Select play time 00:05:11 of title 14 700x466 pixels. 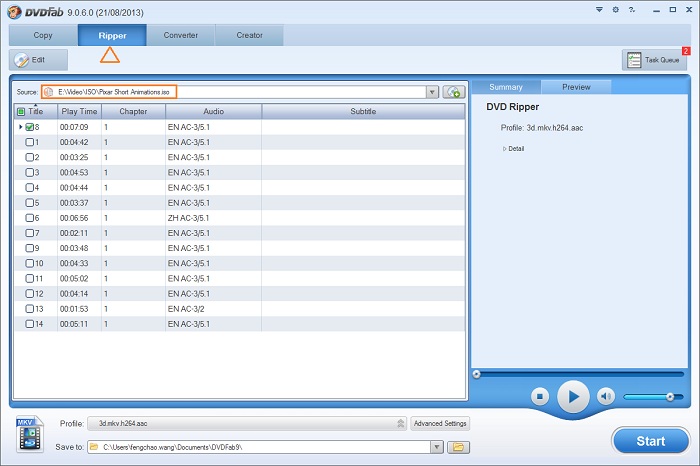[74, 324]
